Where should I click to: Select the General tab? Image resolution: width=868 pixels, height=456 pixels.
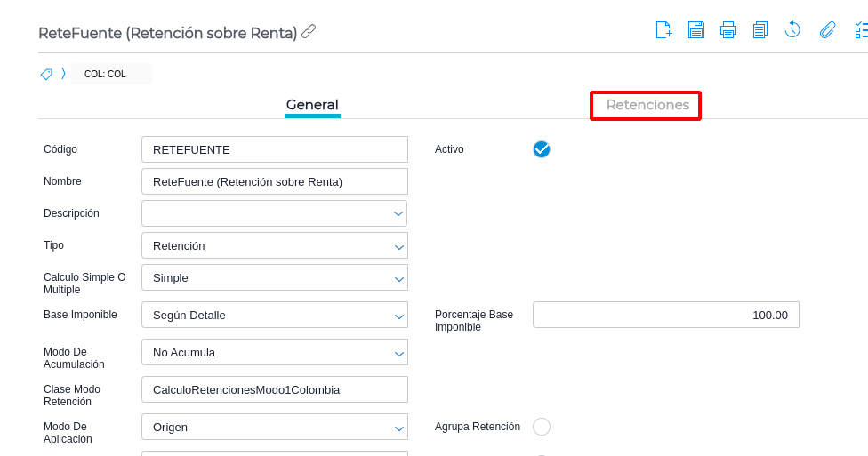(312, 105)
